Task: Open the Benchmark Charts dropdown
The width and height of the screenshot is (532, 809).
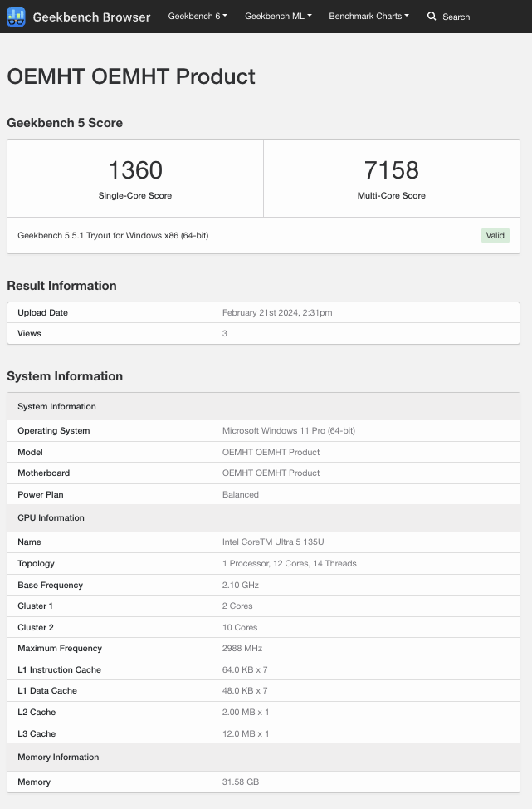Action: (368, 17)
